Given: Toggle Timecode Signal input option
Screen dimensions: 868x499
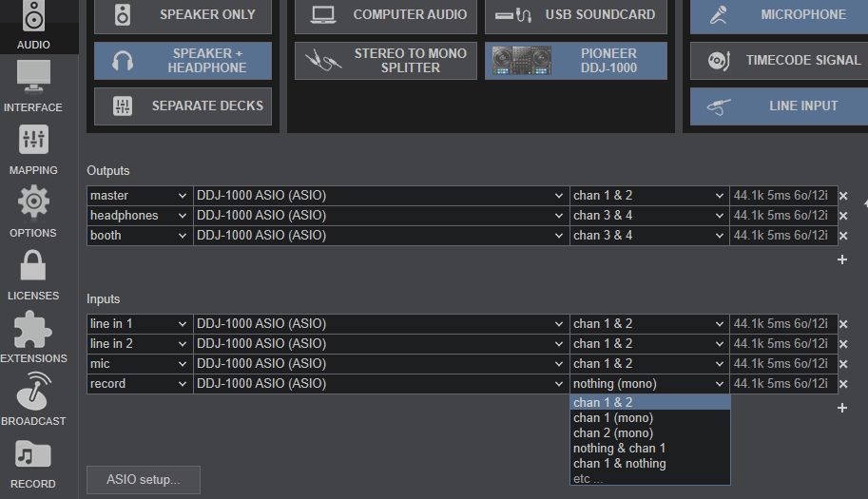Looking at the screenshot, I should click(779, 60).
